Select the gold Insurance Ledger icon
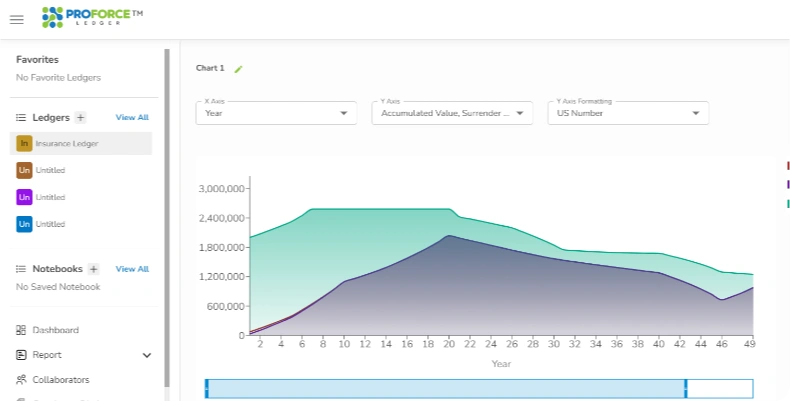Screen dimensions: 790x401 24,144
